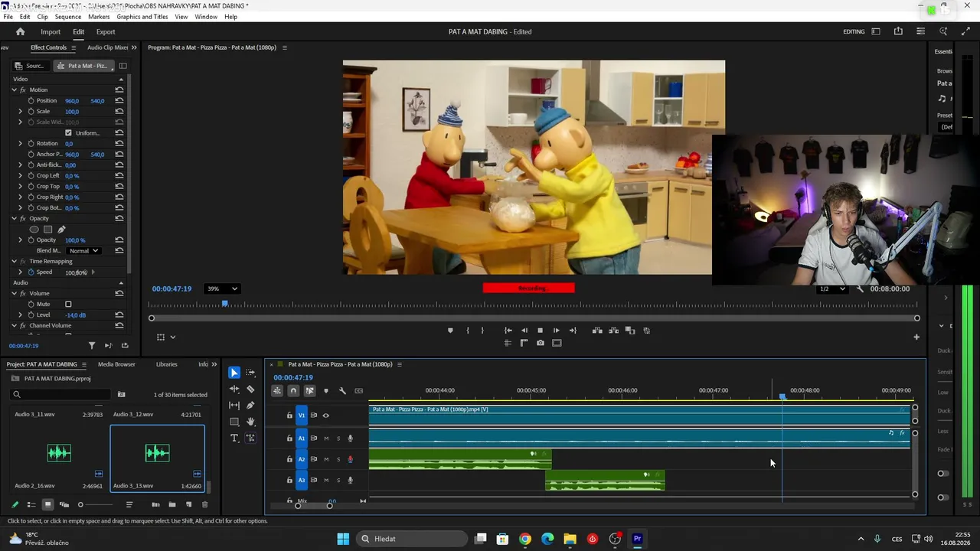Toggle V1 track output eye

[x=325, y=416]
